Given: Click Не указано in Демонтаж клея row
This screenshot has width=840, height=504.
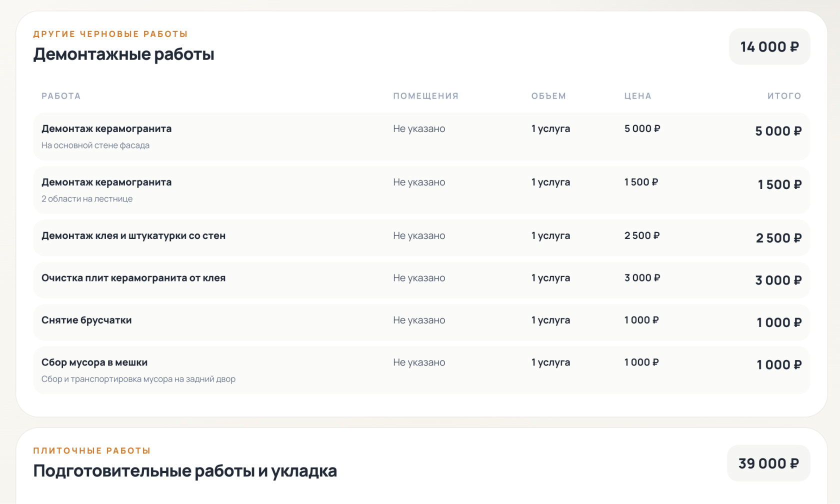Looking at the screenshot, I should tap(419, 235).
